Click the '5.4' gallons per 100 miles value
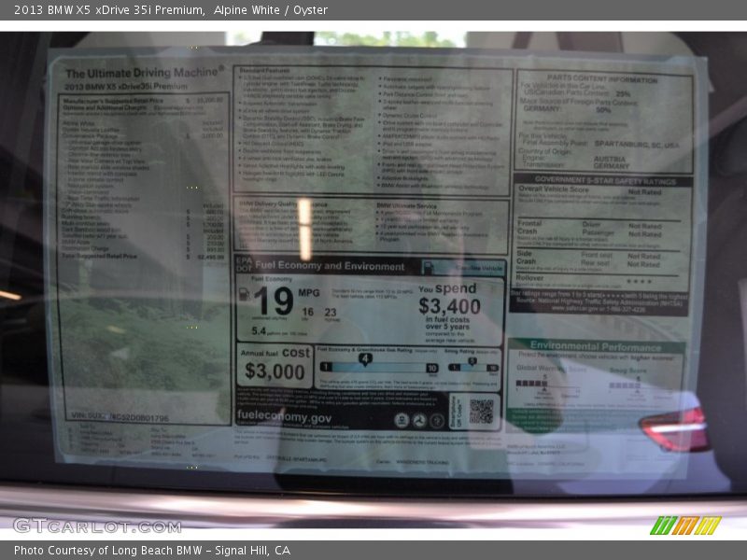747x560 pixels. point(259,331)
